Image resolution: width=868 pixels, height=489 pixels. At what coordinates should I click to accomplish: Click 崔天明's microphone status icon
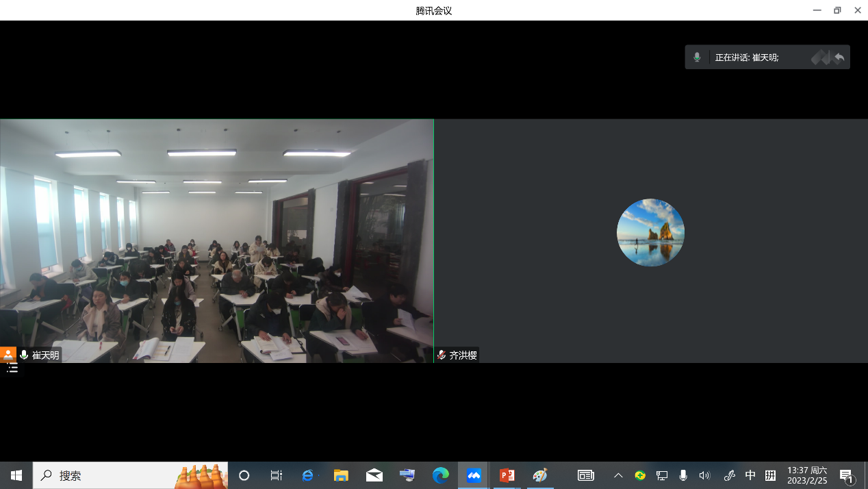24,355
